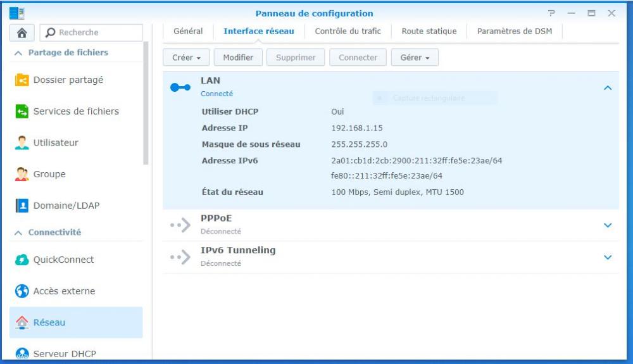The width and height of the screenshot is (633, 364).
Task: Open the Gérer dropdown menu
Action: (415, 58)
